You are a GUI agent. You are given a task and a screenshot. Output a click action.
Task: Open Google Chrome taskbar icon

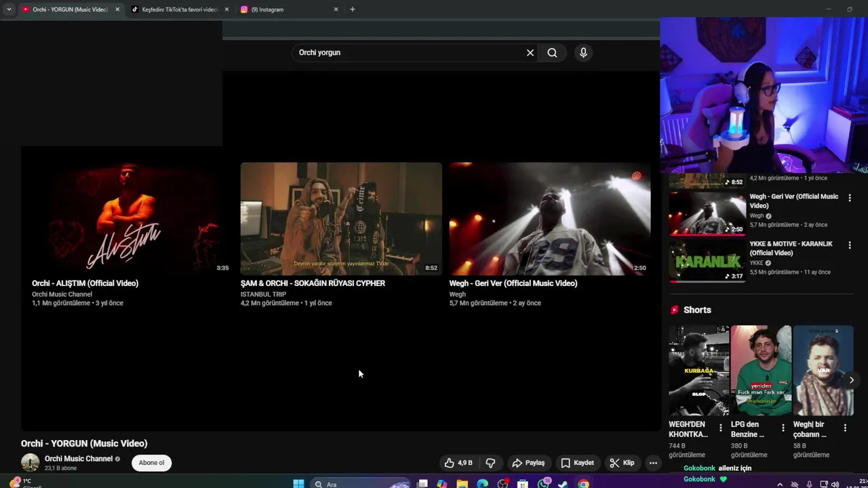pos(583,484)
